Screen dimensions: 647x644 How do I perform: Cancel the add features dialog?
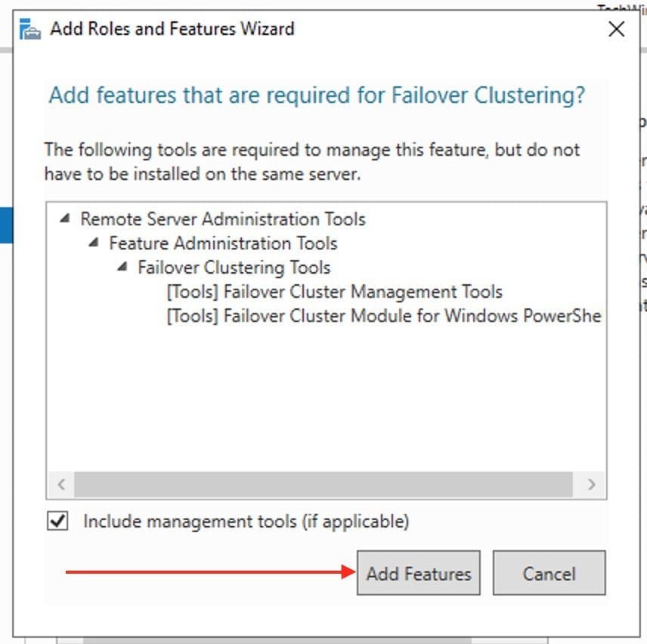point(549,573)
